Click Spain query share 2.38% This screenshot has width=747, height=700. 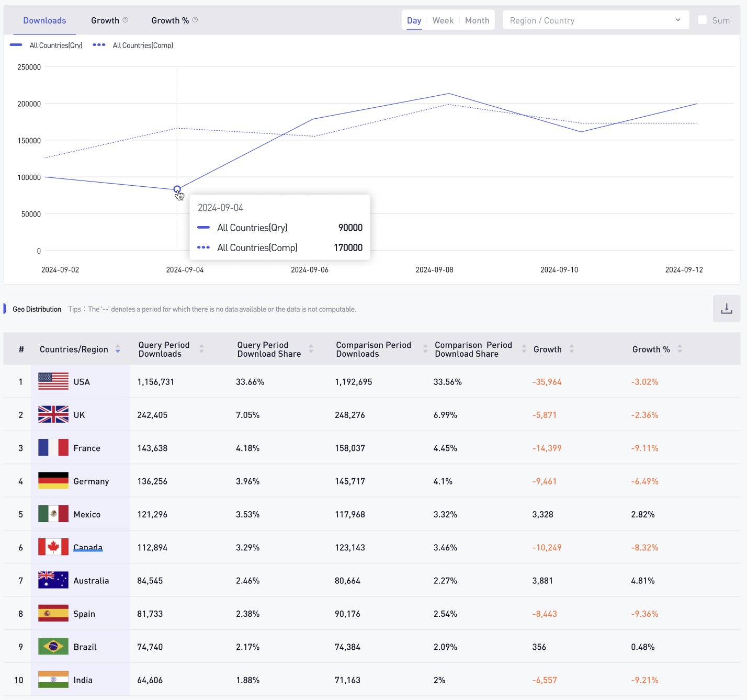(x=248, y=614)
